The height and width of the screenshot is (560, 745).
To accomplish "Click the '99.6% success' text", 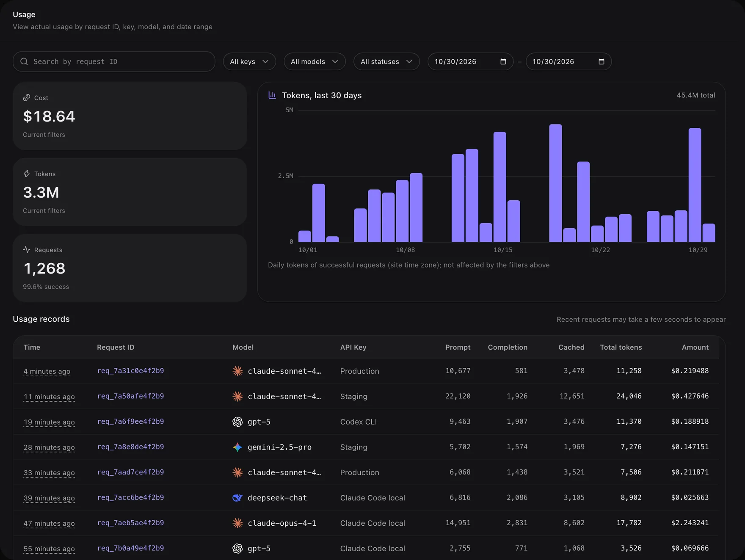I will (46, 287).
